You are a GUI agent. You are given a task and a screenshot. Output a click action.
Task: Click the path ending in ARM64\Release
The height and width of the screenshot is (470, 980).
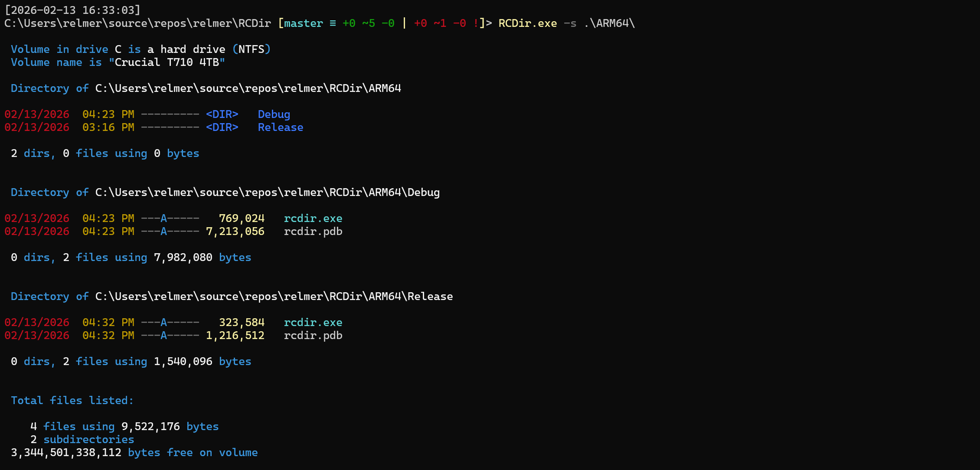274,297
